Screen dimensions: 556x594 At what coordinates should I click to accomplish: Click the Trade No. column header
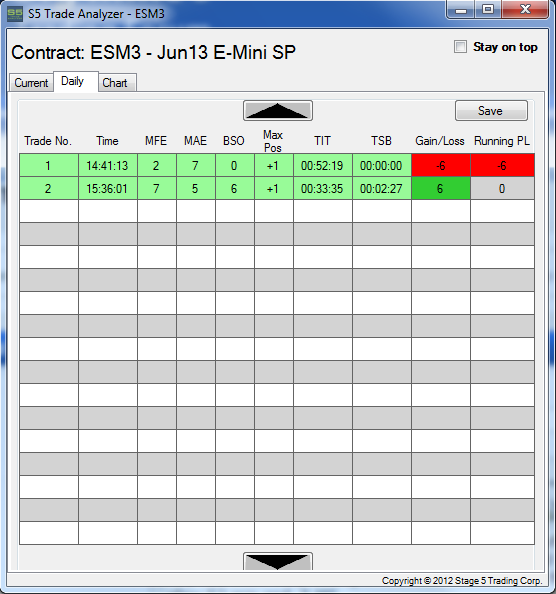click(x=48, y=141)
